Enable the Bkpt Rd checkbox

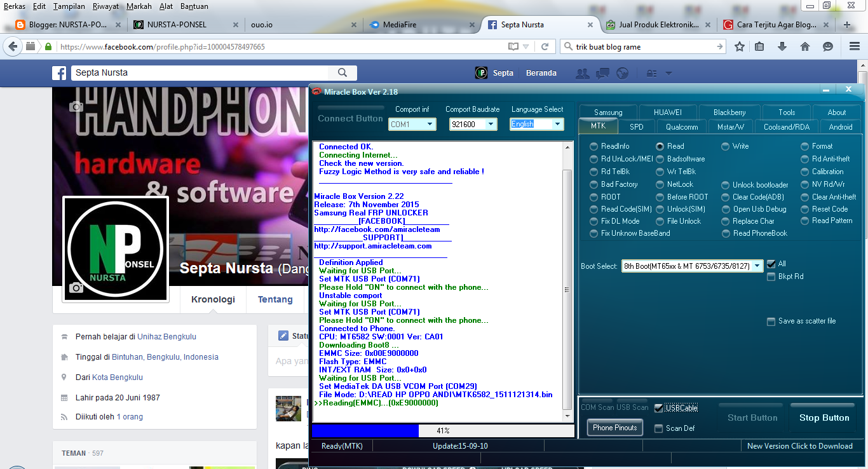click(x=771, y=276)
